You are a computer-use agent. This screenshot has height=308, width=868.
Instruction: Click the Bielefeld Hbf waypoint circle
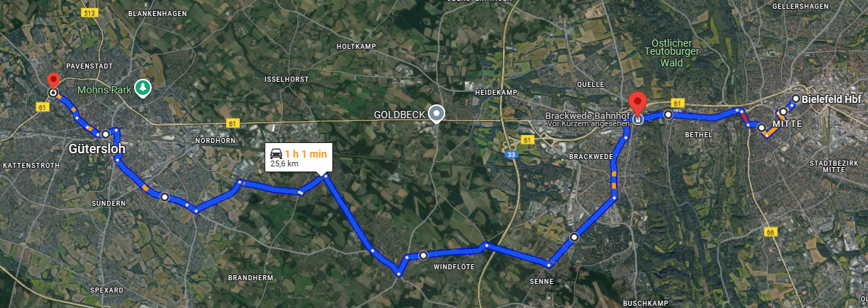pyautogui.click(x=795, y=99)
